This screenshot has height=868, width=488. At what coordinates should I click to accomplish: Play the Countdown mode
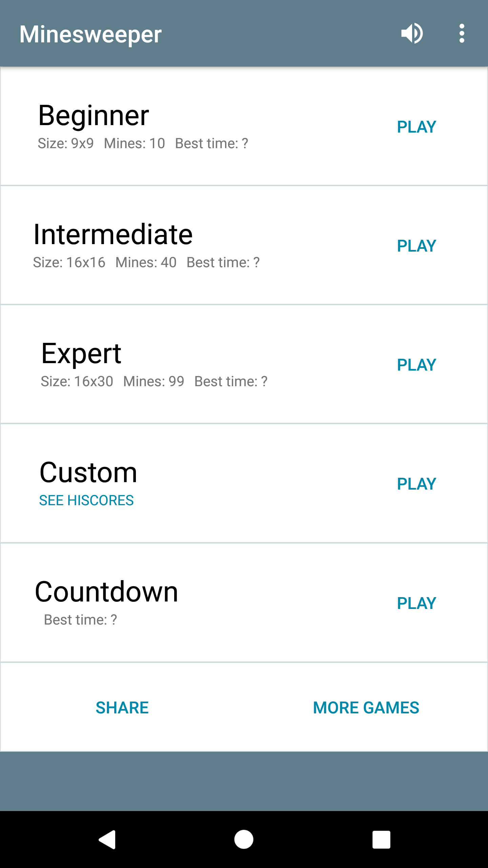(416, 603)
